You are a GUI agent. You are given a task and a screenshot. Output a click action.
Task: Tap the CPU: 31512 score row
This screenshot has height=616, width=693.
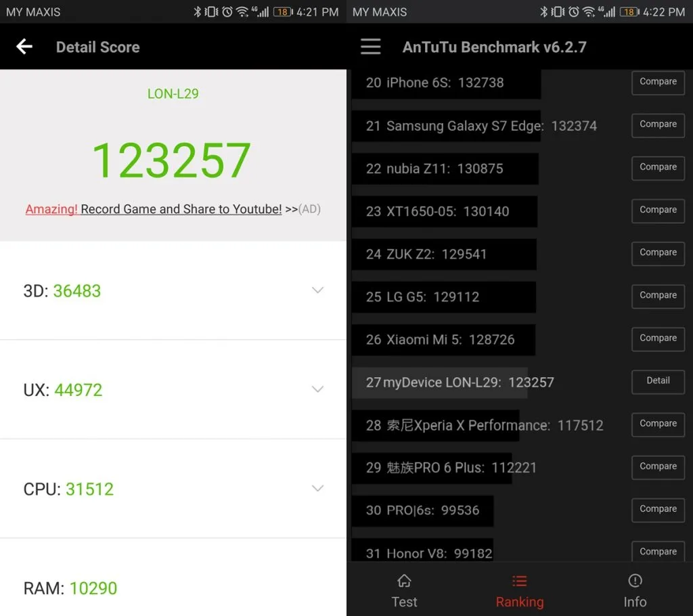[x=173, y=489]
